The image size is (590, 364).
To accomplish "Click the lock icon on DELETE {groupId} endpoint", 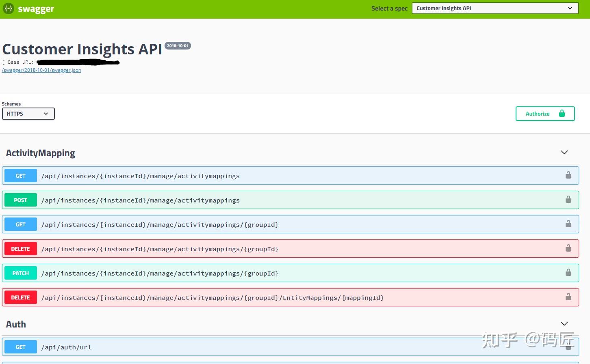I will coord(568,248).
